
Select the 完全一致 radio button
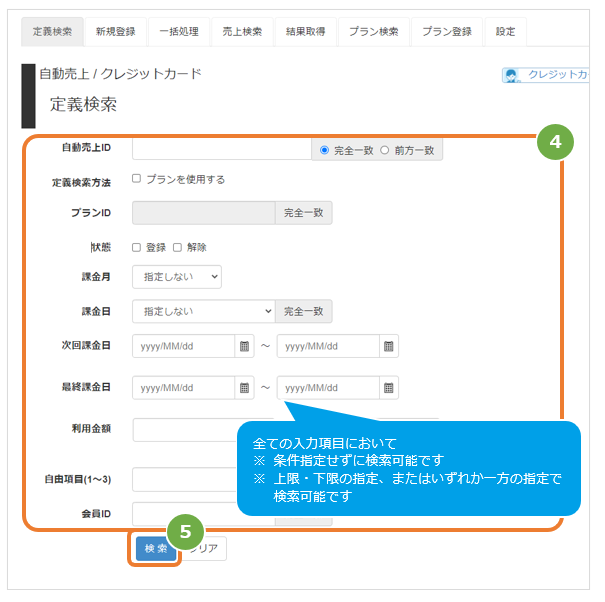pos(324,150)
